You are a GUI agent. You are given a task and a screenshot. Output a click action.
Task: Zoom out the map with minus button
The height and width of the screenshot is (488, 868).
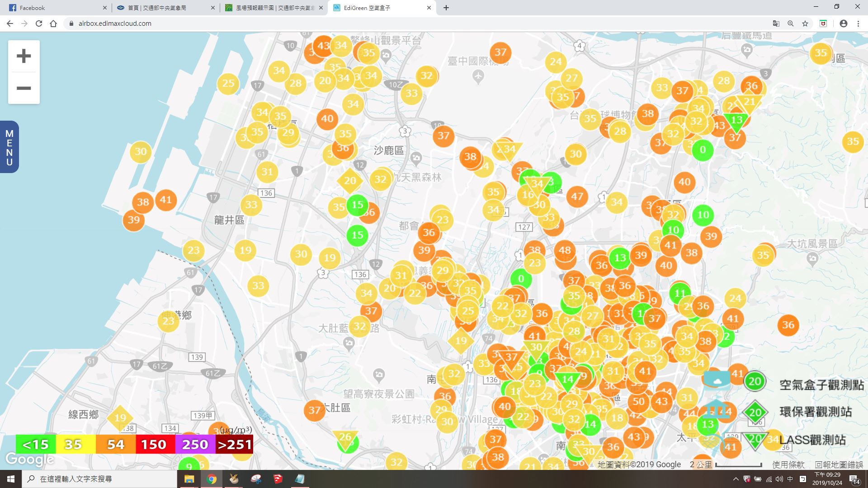24,88
